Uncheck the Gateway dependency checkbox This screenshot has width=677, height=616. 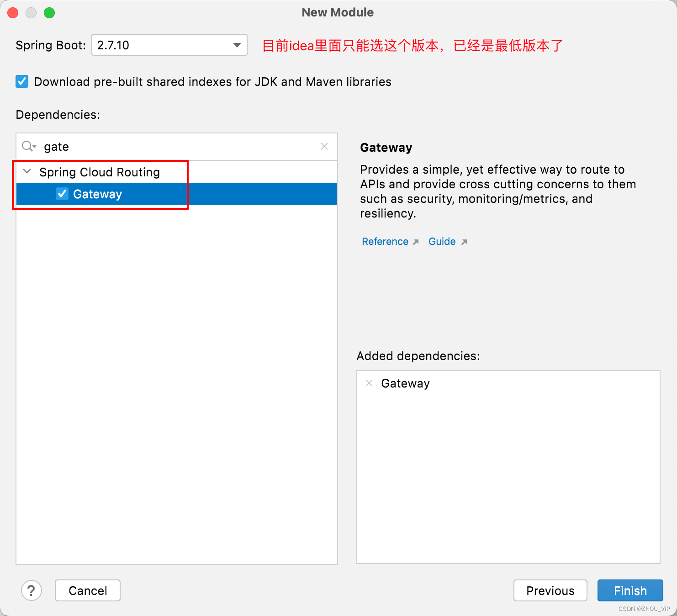(x=62, y=194)
